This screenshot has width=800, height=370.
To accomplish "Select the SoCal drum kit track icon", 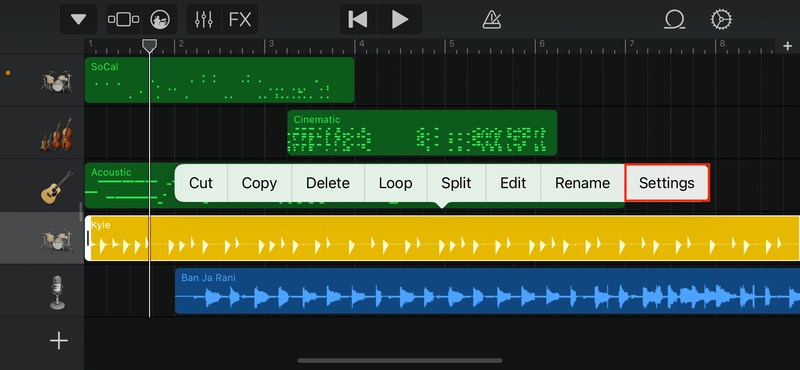I will click(57, 82).
